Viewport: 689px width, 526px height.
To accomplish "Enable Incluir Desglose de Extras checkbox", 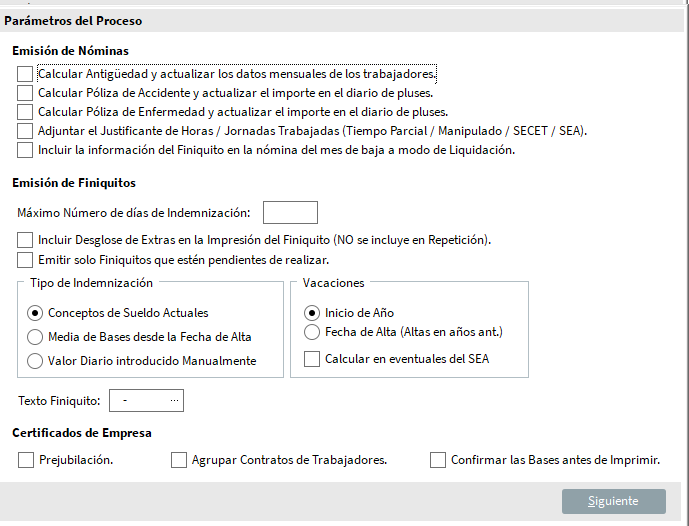I will (x=25, y=240).
